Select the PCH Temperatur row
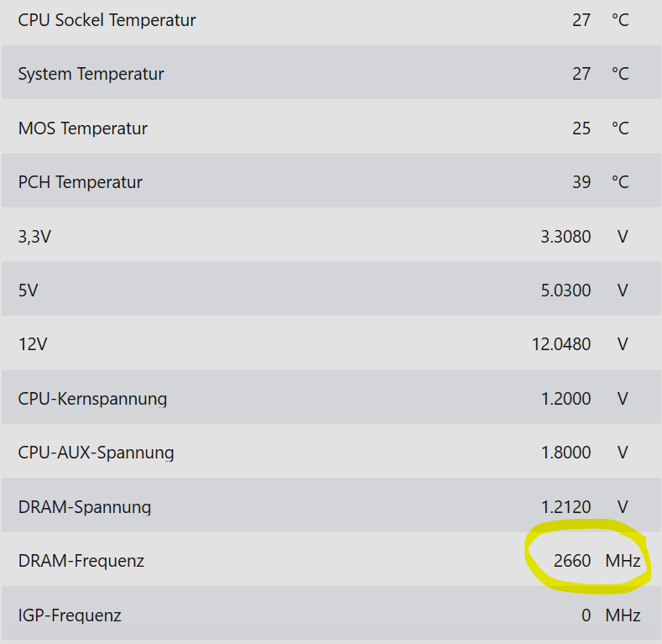 click(x=331, y=181)
